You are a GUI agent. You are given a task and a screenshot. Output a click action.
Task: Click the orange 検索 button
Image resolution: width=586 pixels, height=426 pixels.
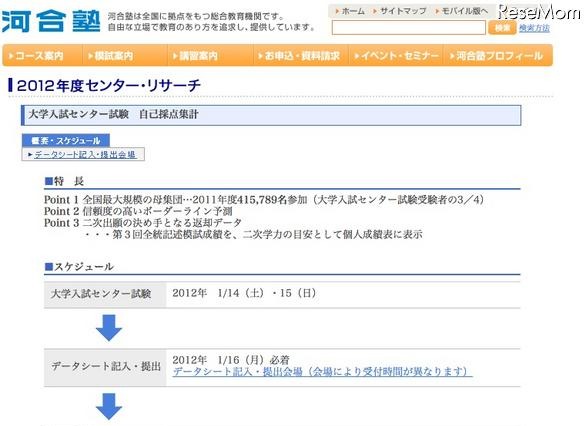point(502,28)
